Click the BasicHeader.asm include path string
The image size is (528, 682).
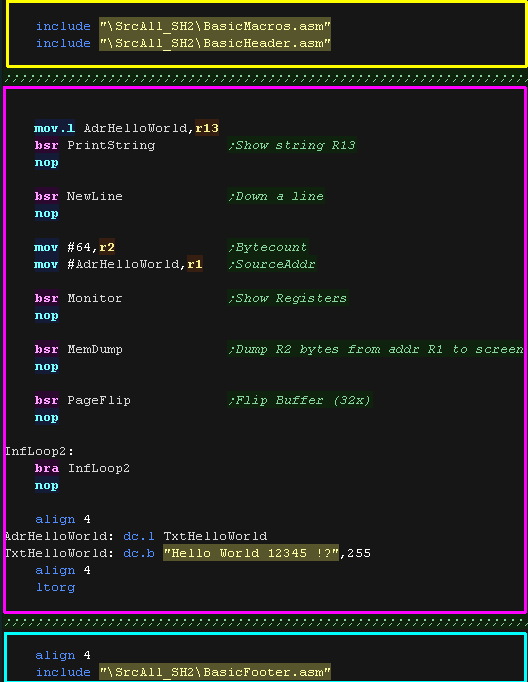(x=215, y=43)
